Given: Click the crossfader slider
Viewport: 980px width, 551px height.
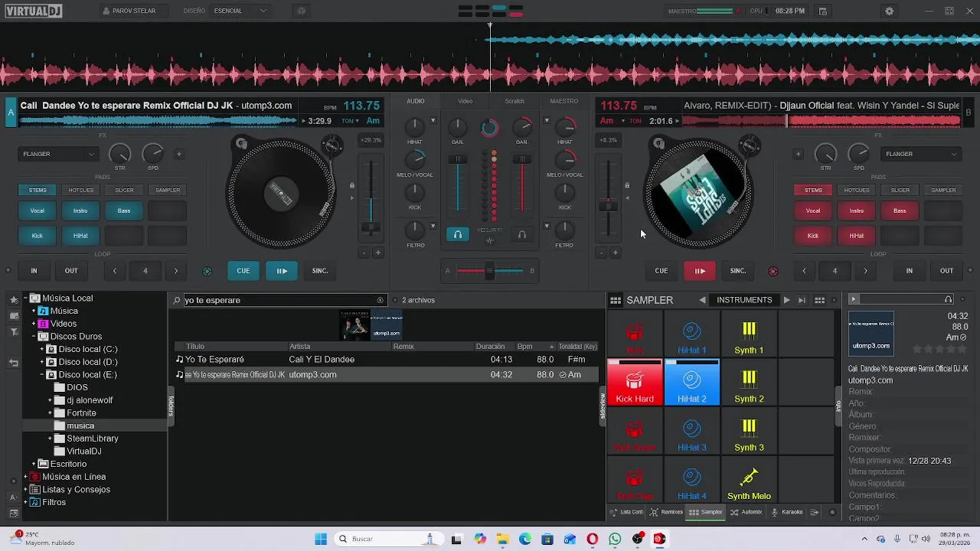Looking at the screenshot, I should pos(490,270).
